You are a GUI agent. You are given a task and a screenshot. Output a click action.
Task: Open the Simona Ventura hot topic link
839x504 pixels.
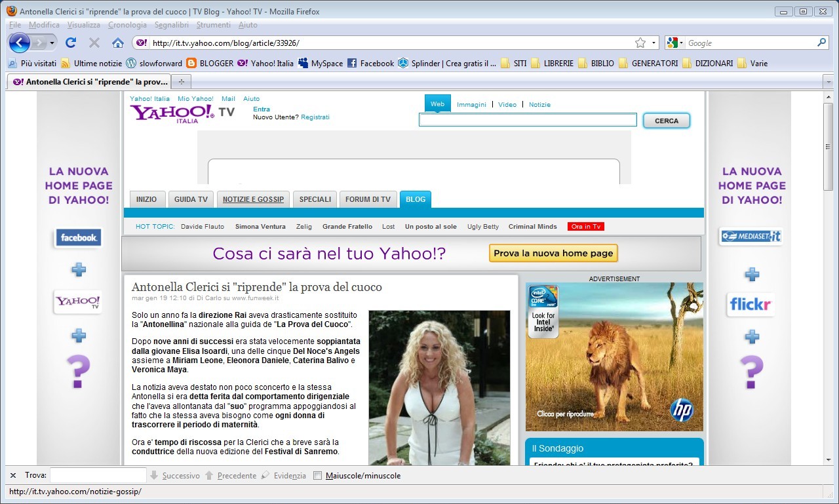[x=260, y=227]
